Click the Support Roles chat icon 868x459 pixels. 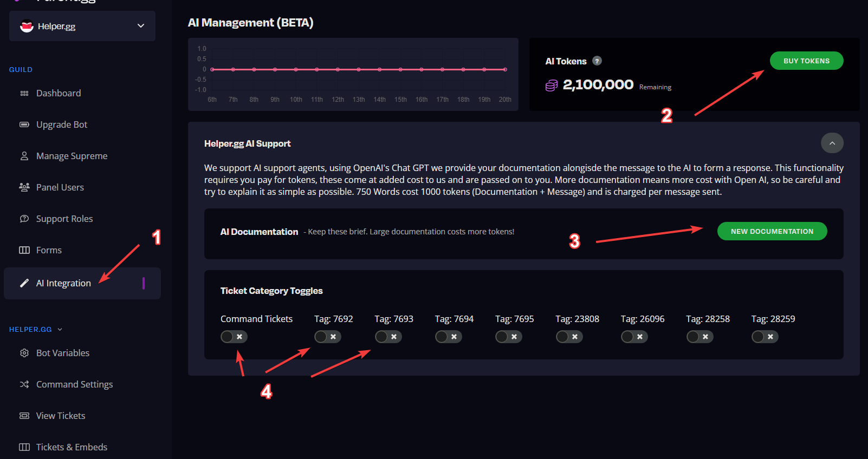click(x=24, y=219)
